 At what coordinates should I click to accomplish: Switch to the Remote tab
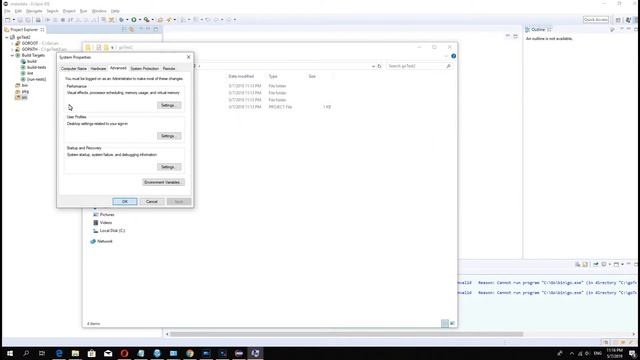click(169, 69)
